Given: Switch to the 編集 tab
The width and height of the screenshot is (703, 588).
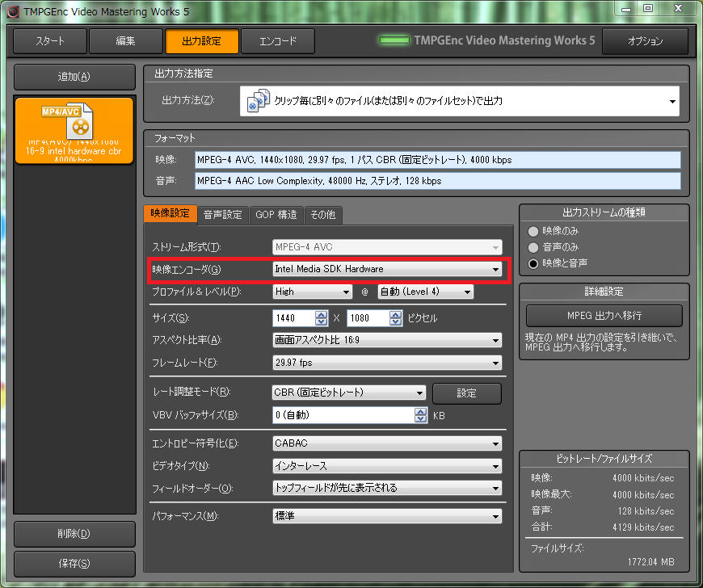Looking at the screenshot, I should click(x=125, y=41).
